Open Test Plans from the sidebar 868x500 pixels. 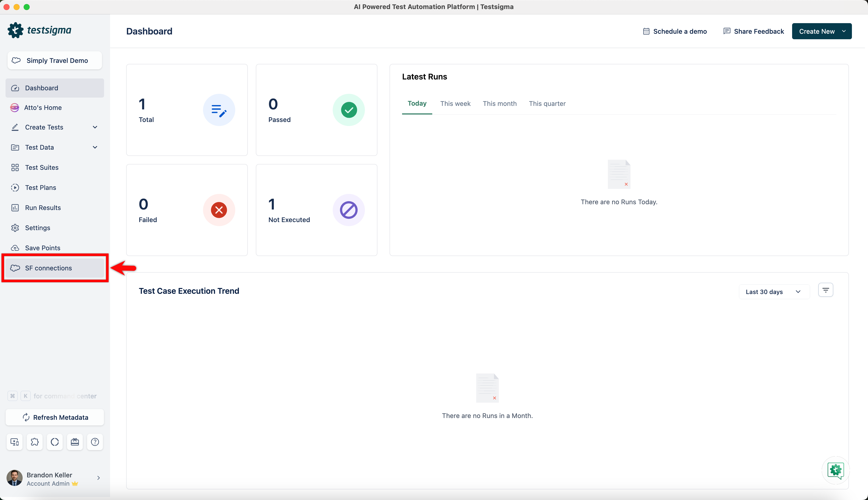[x=40, y=188]
